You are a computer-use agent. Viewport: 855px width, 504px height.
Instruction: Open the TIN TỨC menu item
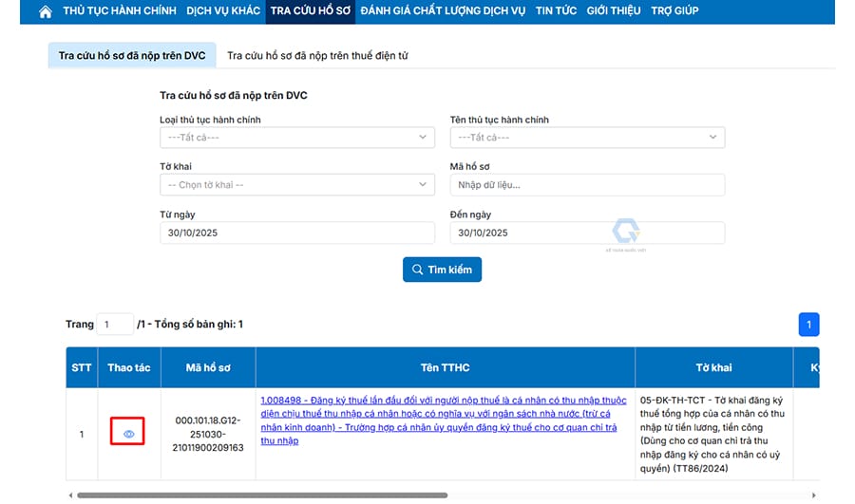point(557,11)
